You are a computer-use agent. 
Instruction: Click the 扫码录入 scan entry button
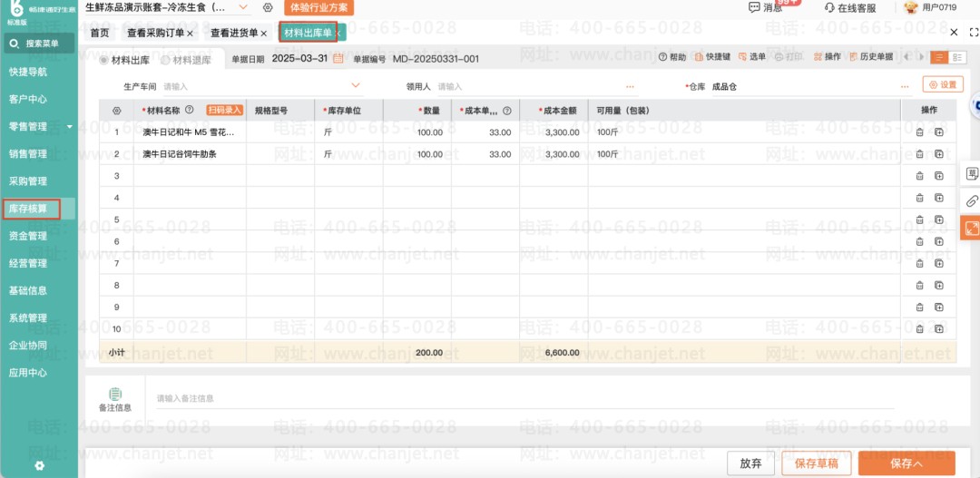[224, 110]
